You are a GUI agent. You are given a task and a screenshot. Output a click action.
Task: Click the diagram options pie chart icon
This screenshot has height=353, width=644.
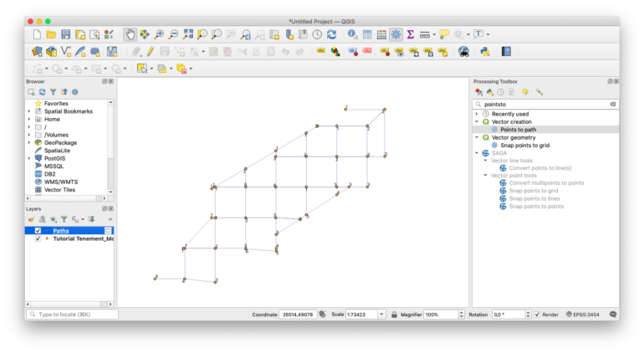pyautogui.click(x=335, y=51)
